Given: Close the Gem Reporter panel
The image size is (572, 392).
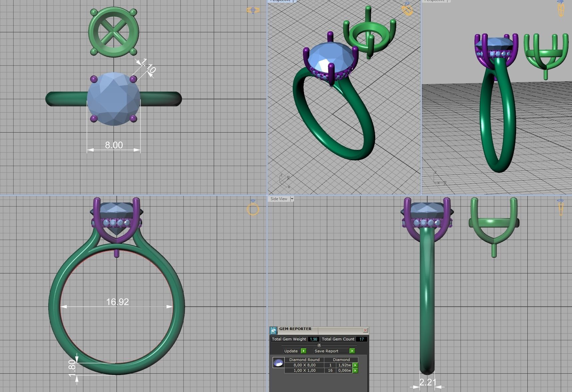Looking at the screenshot, I should click(365, 330).
